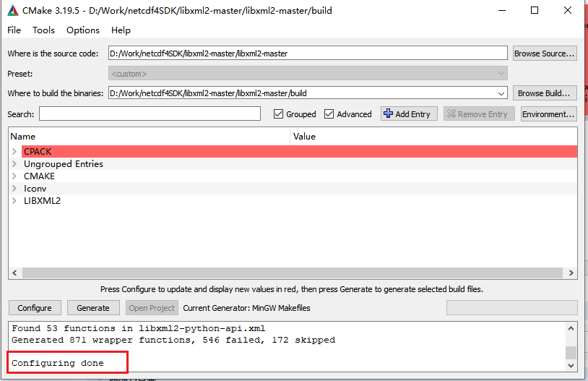Viewport: 588px width, 381px height.
Task: Click in the Search input field
Action: coord(150,114)
